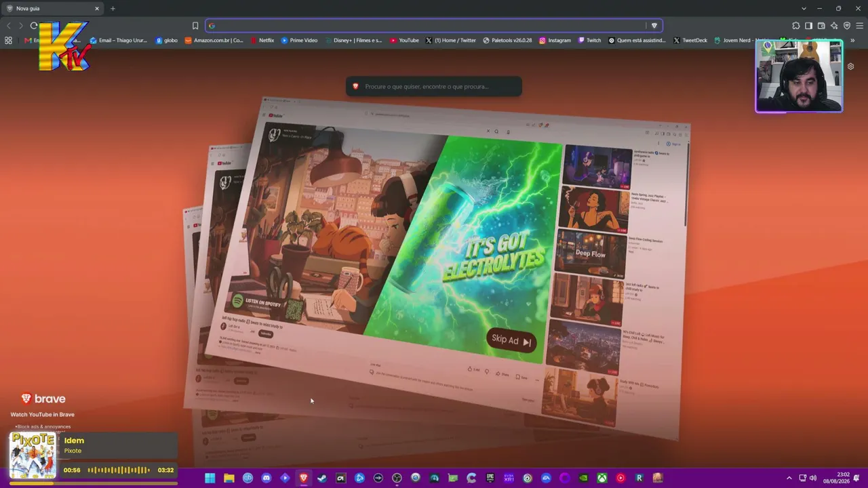Image resolution: width=868 pixels, height=488 pixels.
Task: Open the Email – Thiago bookmark
Action: [119, 40]
